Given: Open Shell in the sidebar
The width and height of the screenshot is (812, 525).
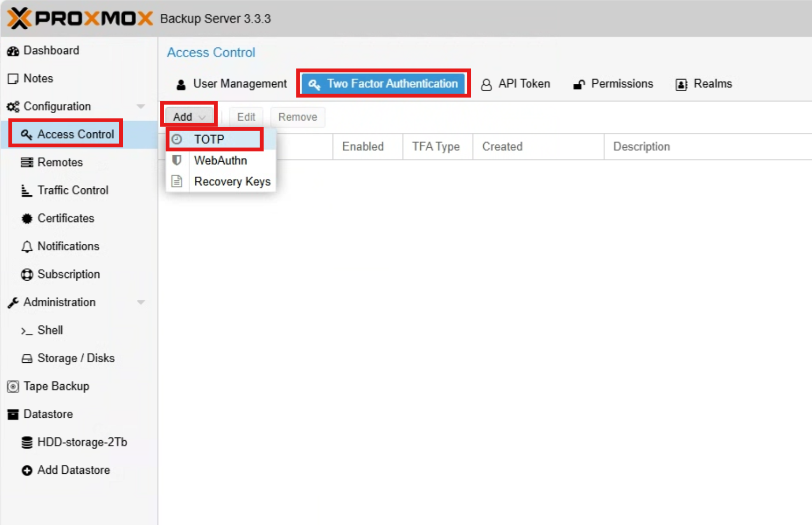Looking at the screenshot, I should point(79,330).
